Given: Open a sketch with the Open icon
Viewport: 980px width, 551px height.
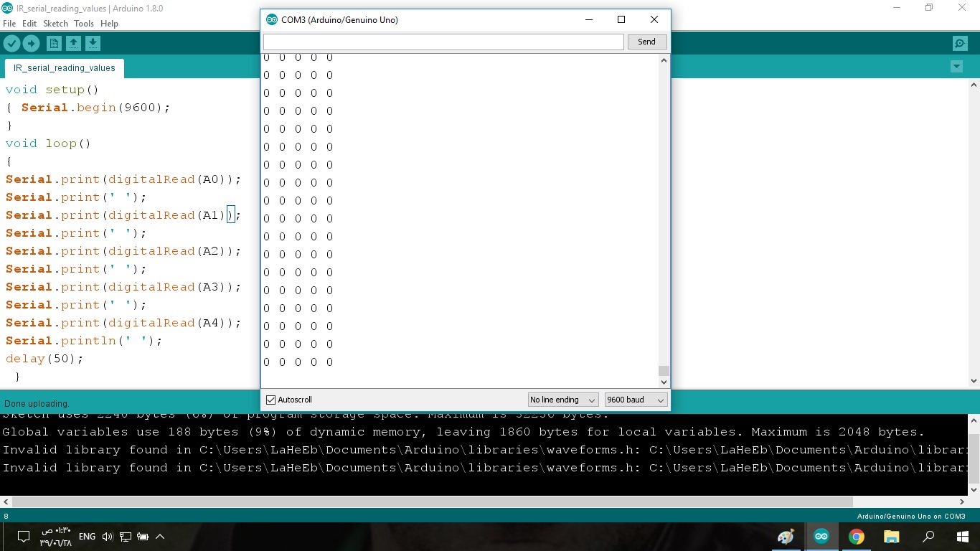Looking at the screenshot, I should [73, 44].
